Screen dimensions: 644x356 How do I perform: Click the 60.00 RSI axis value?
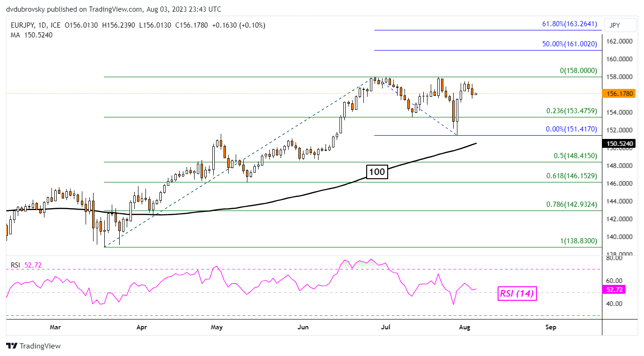coord(615,281)
